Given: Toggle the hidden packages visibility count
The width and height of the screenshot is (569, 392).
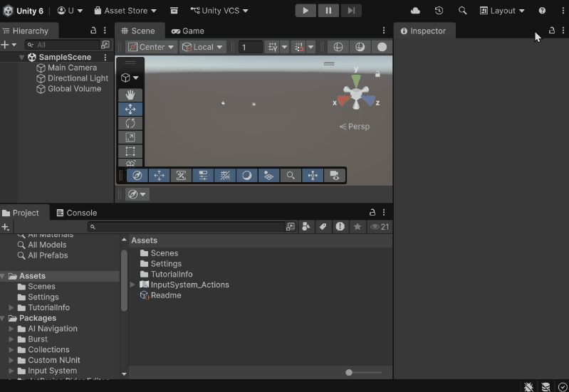Looking at the screenshot, I should coord(380,227).
